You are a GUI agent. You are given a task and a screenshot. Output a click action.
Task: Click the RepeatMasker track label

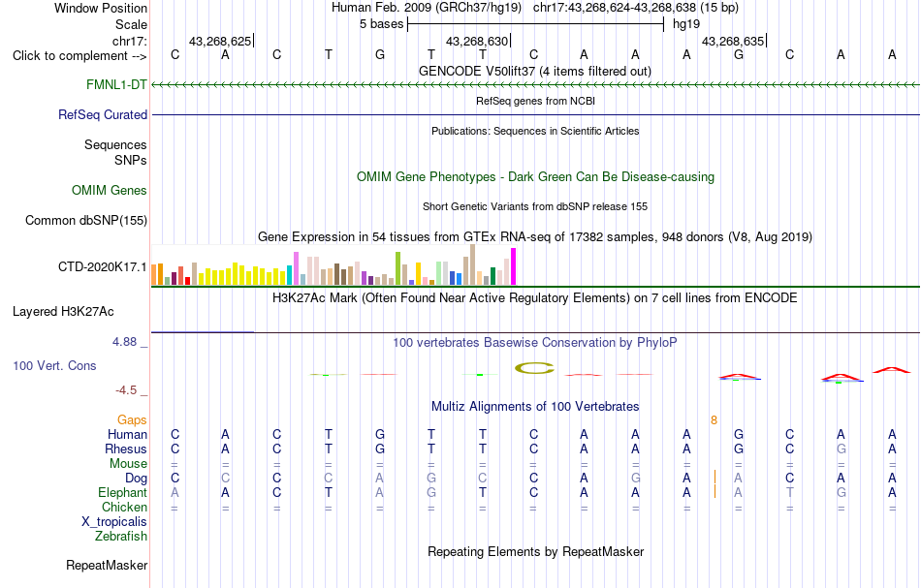coord(107,565)
